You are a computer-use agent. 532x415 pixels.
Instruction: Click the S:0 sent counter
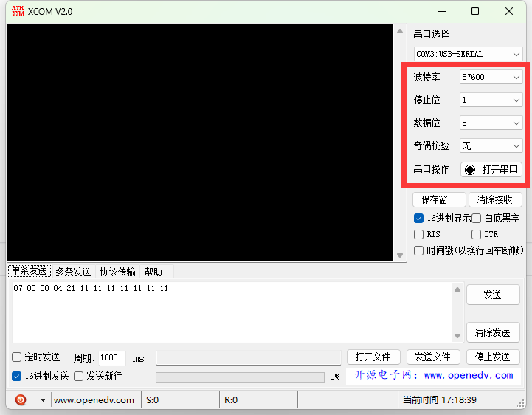point(152,400)
